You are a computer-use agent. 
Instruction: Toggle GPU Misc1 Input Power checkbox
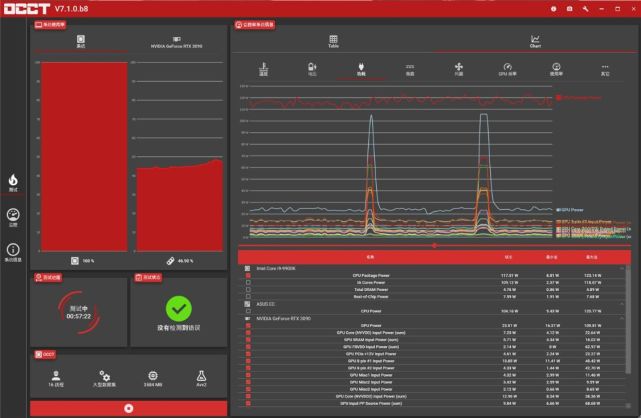248,375
